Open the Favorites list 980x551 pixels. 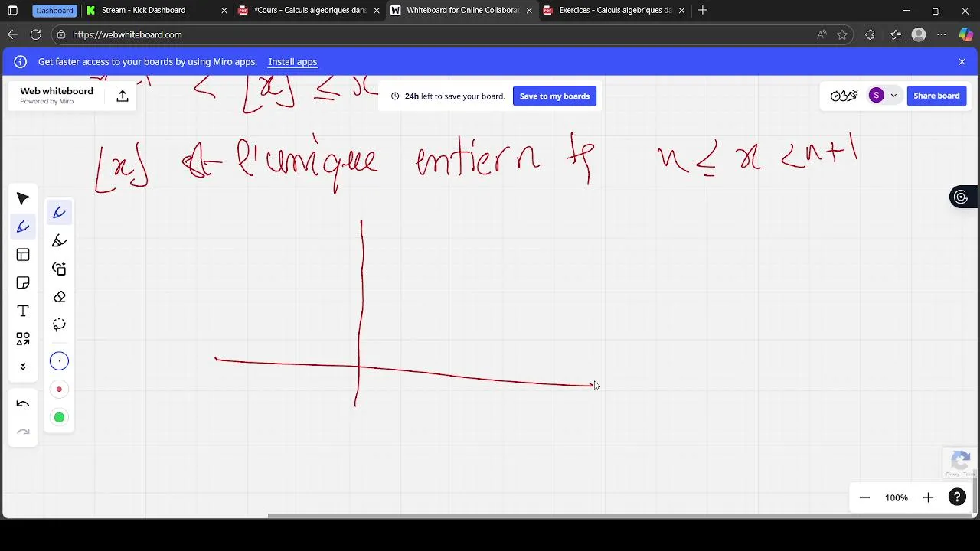895,34
